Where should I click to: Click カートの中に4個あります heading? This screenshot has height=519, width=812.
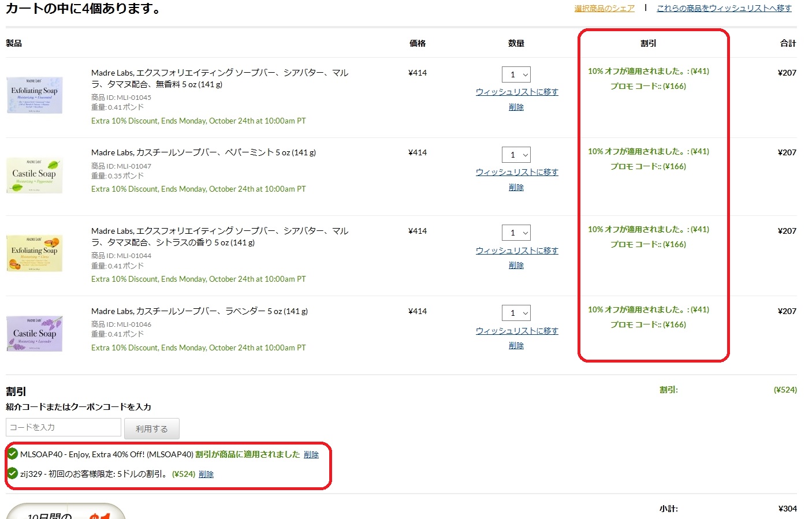point(83,9)
